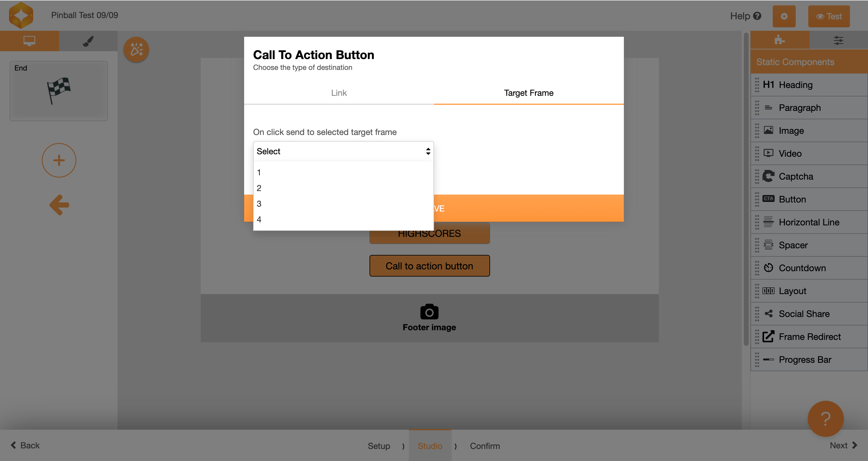Click the orange gear settings button
The height and width of the screenshot is (461, 868).
[x=784, y=16]
